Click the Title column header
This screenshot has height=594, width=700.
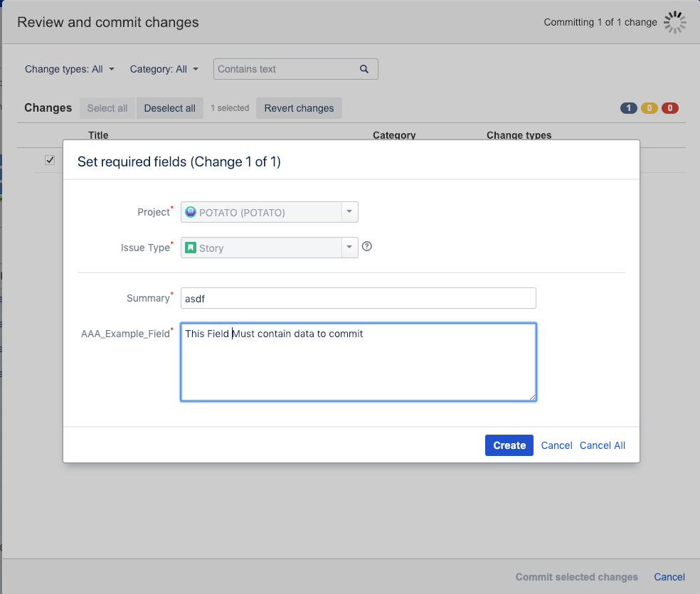coord(98,134)
